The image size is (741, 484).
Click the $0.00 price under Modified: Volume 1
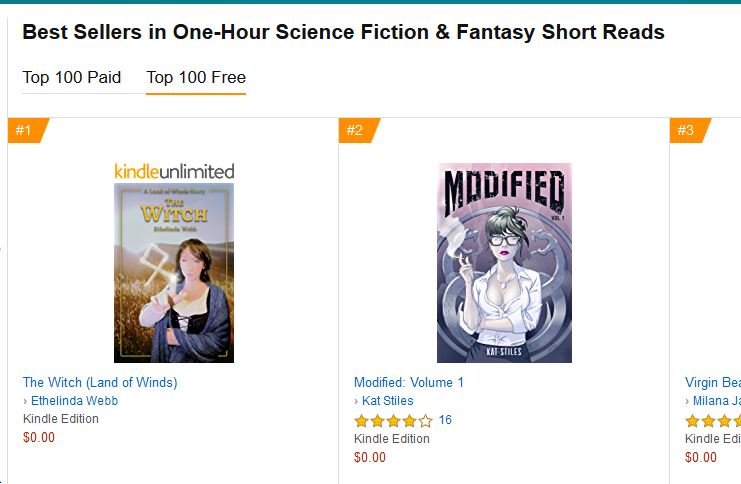(370, 457)
